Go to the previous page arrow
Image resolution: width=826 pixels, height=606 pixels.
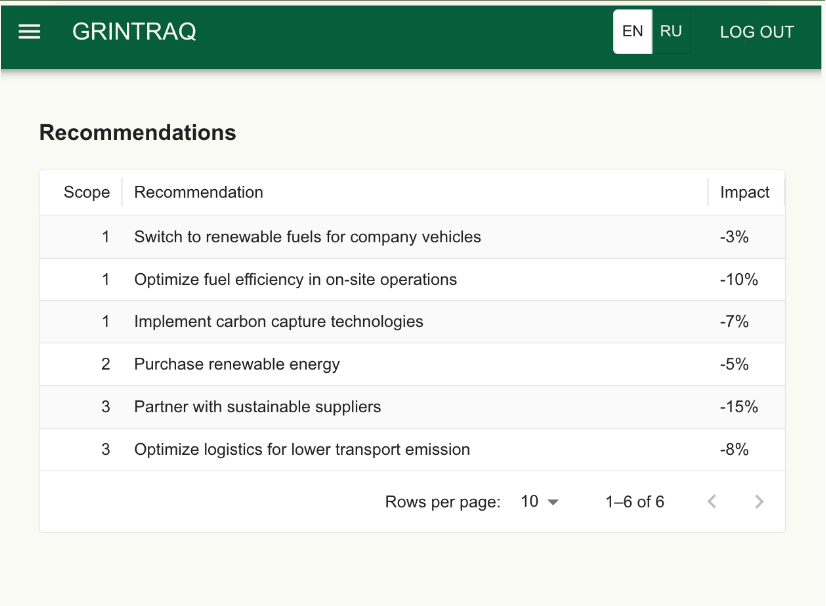click(x=712, y=502)
